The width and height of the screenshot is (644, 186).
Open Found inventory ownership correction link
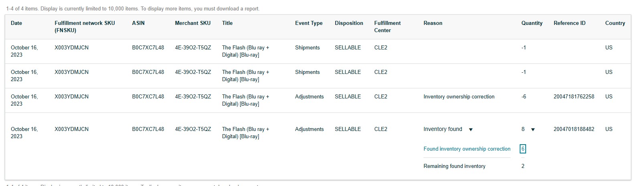click(x=467, y=149)
